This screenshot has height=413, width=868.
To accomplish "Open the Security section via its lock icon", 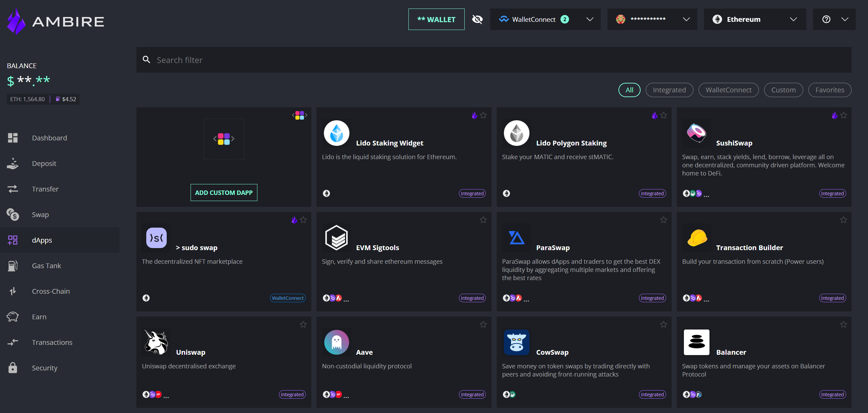I will [x=13, y=368].
